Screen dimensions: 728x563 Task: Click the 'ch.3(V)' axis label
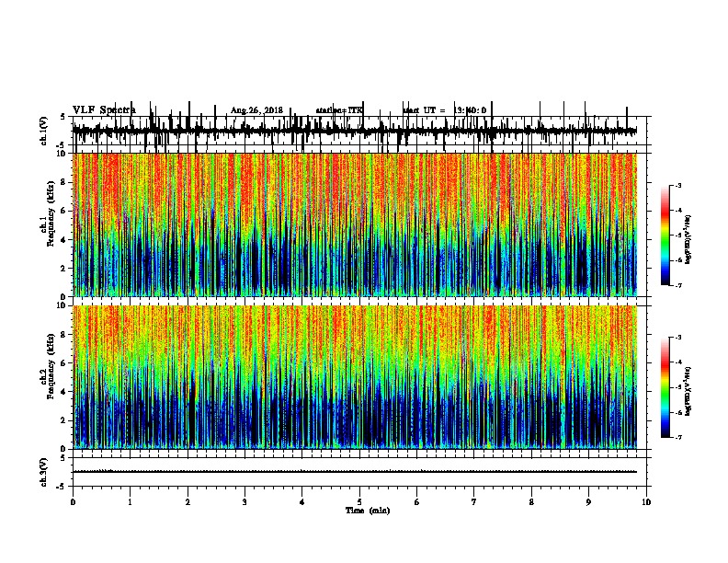click(44, 472)
